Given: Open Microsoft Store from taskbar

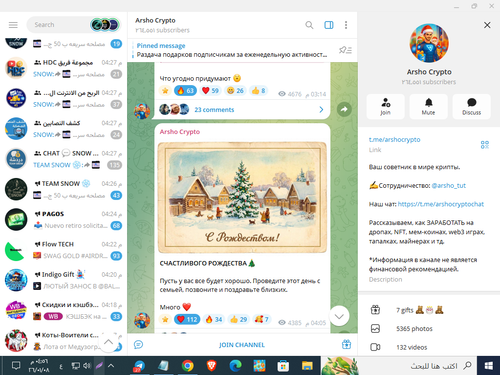Looking at the screenshot, I should (283, 366).
